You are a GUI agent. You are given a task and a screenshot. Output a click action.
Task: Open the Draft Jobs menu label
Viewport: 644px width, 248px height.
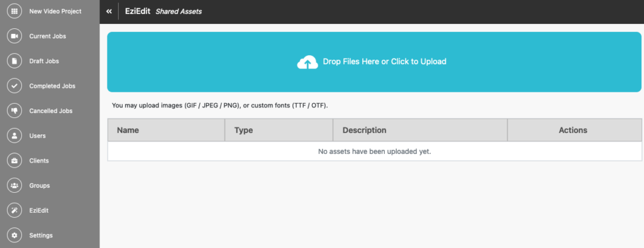(x=44, y=61)
